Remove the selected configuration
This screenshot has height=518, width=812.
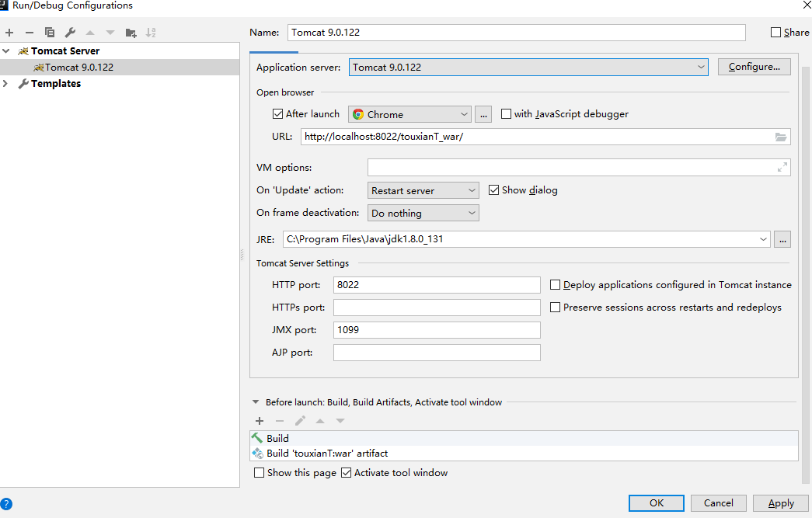(x=30, y=33)
